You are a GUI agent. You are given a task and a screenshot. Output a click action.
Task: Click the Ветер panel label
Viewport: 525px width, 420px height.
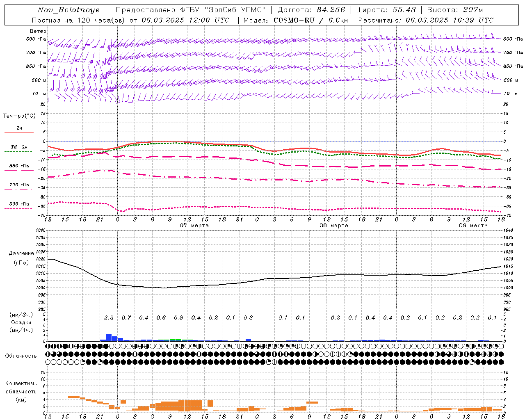click(x=38, y=31)
